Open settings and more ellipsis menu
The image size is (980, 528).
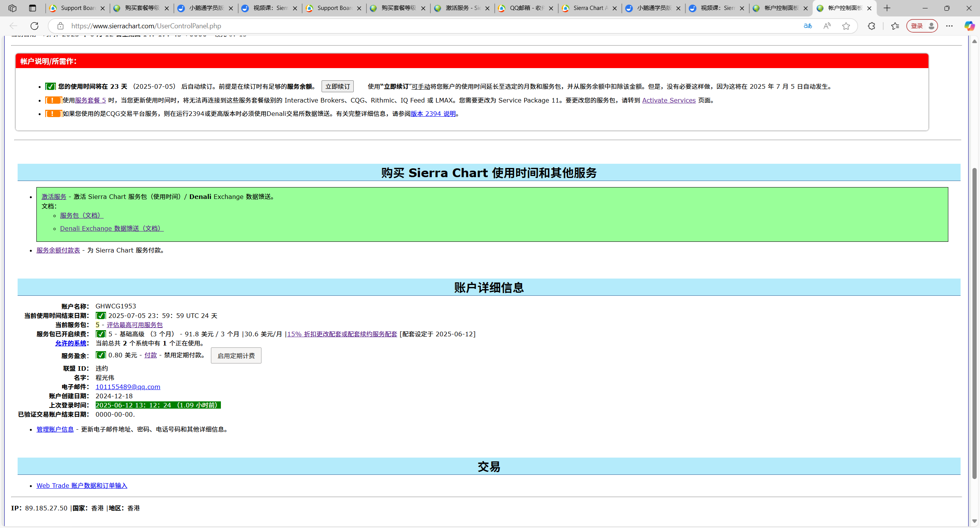[949, 26]
